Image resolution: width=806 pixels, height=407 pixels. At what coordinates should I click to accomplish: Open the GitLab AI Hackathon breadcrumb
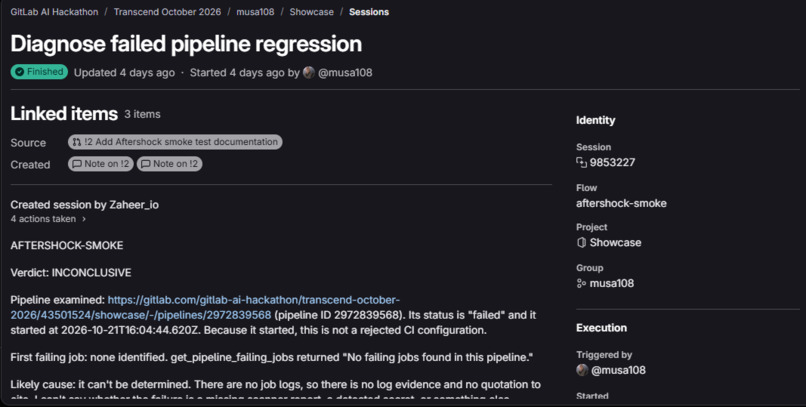click(54, 12)
